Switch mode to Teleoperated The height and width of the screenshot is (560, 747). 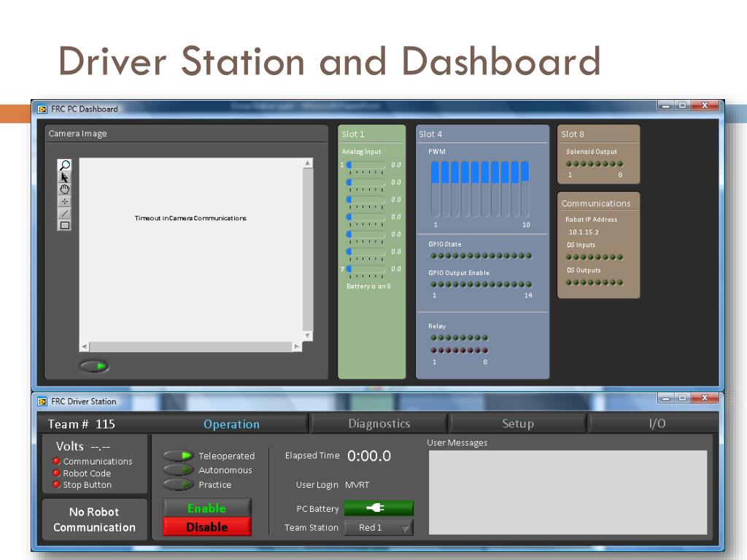[178, 456]
